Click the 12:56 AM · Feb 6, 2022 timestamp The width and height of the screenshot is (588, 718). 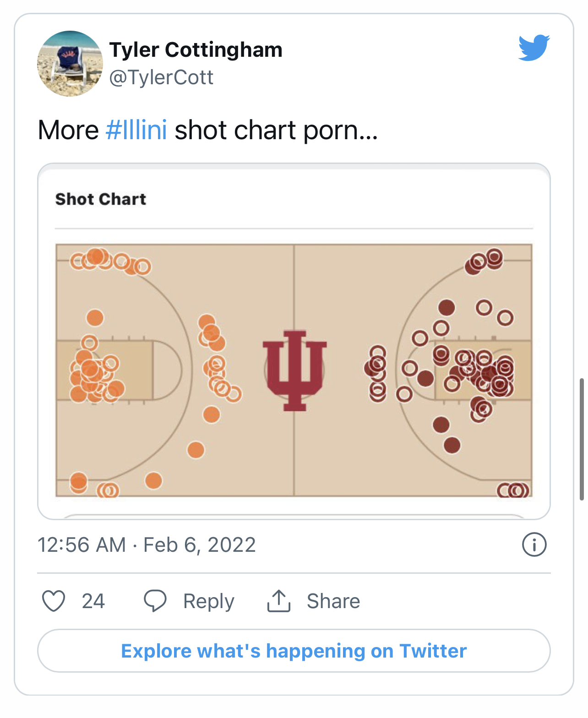[x=147, y=545]
